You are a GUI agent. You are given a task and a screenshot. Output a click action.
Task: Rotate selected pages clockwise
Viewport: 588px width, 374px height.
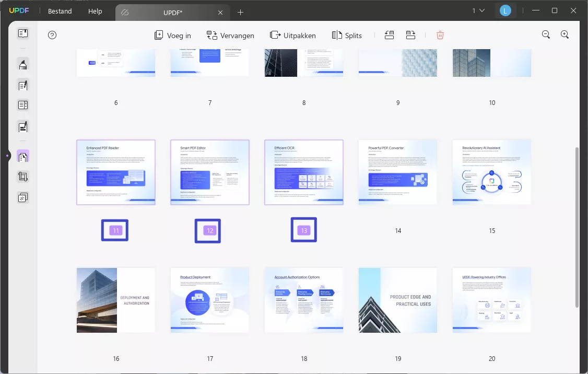410,36
